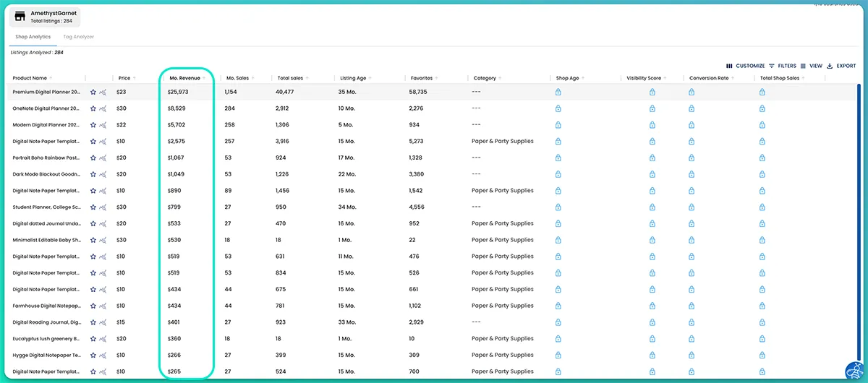Open the Customize columns option

point(745,66)
